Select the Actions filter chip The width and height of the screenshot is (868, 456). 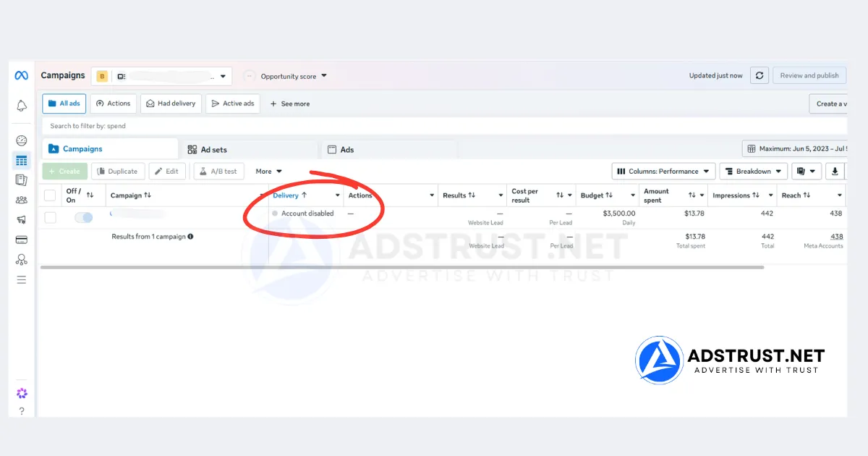[x=113, y=104]
